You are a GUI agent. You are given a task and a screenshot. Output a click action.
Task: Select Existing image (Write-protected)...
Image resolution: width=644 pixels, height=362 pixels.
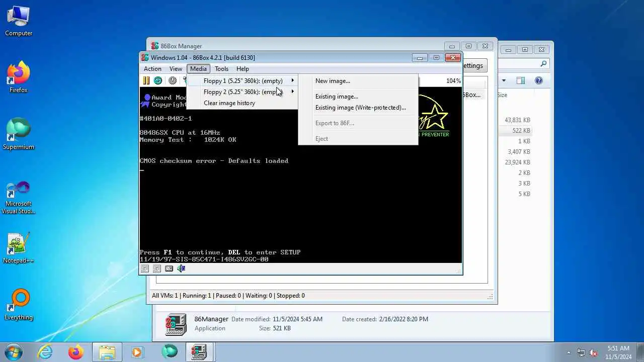tap(358, 107)
